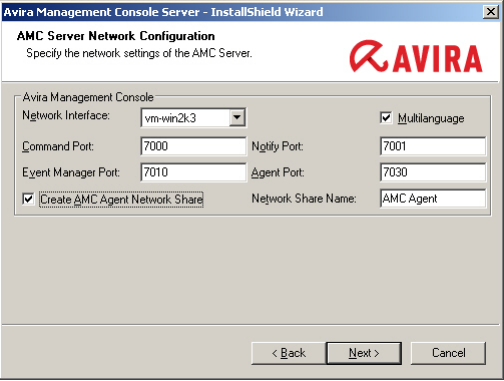Click the Network Share Name field

click(x=433, y=199)
